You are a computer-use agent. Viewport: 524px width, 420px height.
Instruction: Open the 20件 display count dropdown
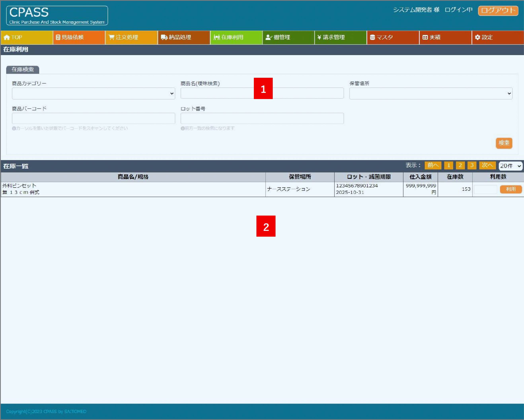(x=510, y=166)
